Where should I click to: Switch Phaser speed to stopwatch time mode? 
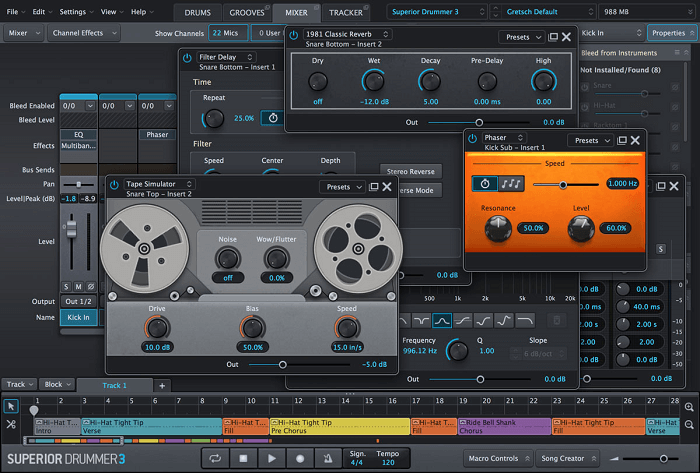click(485, 183)
